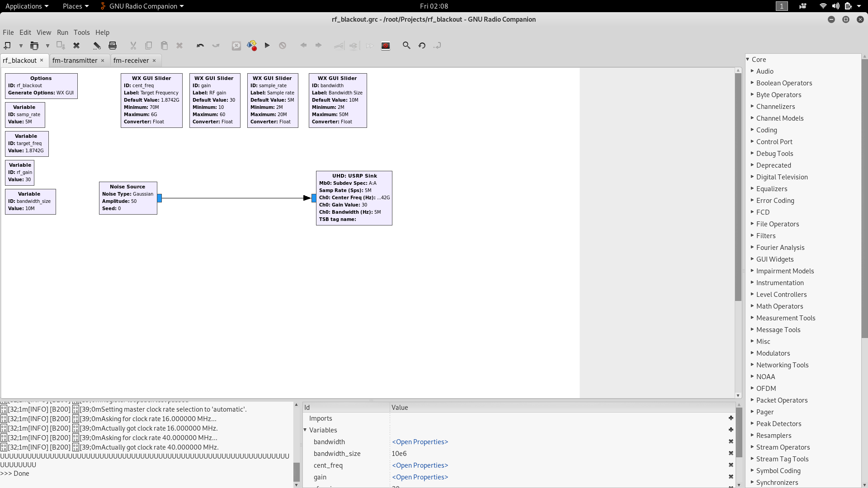Reload blocks toolbar icon
The height and width of the screenshot is (488, 868).
(x=422, y=46)
